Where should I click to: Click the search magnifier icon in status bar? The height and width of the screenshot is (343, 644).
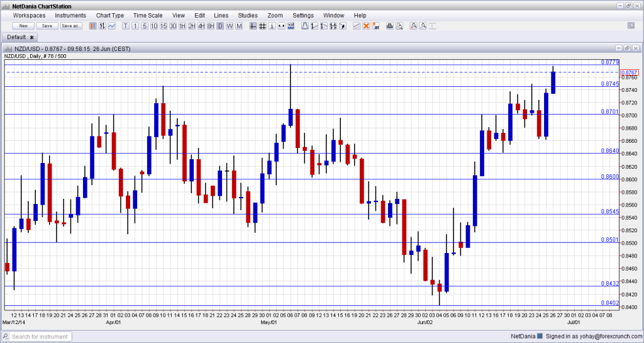[5, 337]
